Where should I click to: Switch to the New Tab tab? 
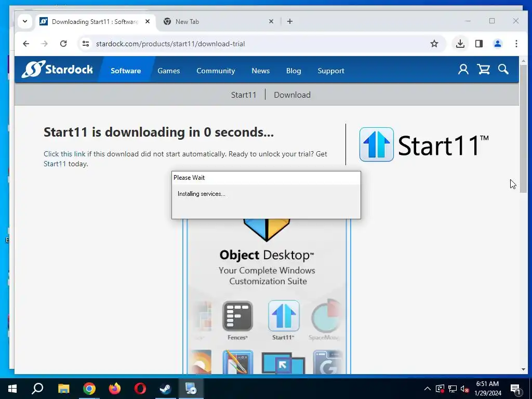[x=217, y=21]
